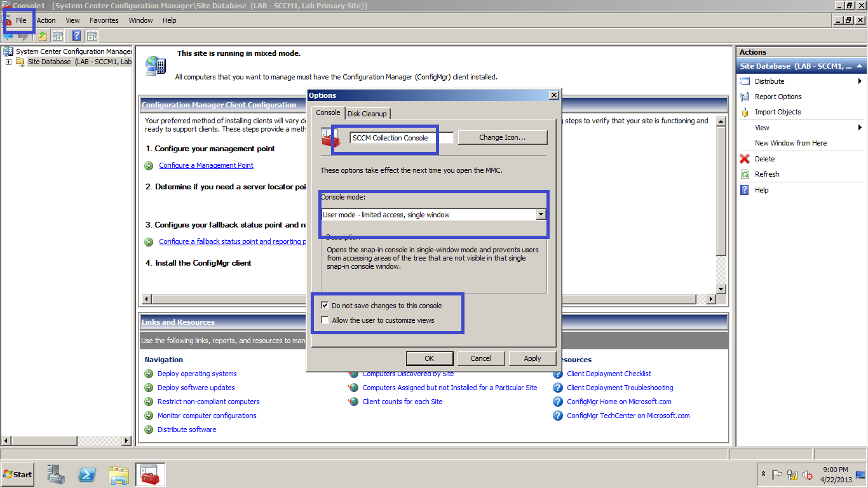Open Client counts for each Site report
The height and width of the screenshot is (488, 868).
(402, 402)
